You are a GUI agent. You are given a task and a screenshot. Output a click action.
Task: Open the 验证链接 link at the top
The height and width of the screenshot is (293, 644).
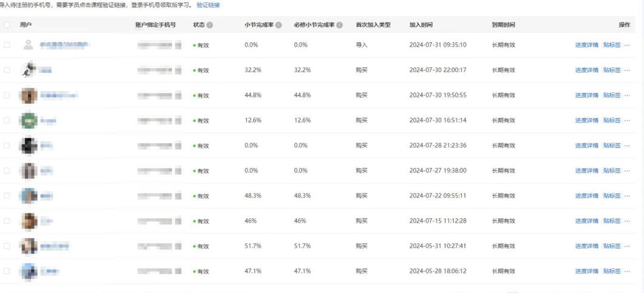click(x=208, y=5)
